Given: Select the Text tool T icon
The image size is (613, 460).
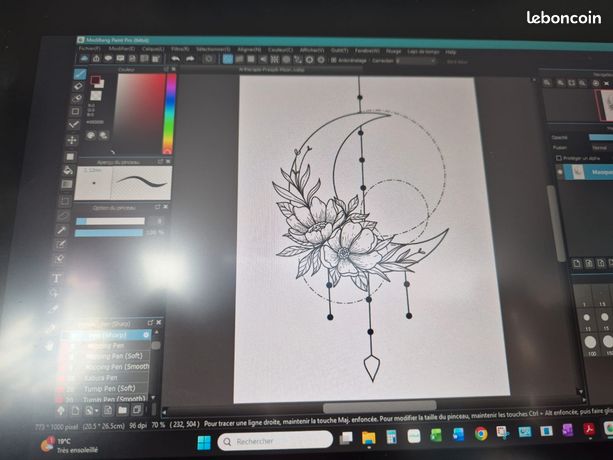Looking at the screenshot, I should [57, 278].
